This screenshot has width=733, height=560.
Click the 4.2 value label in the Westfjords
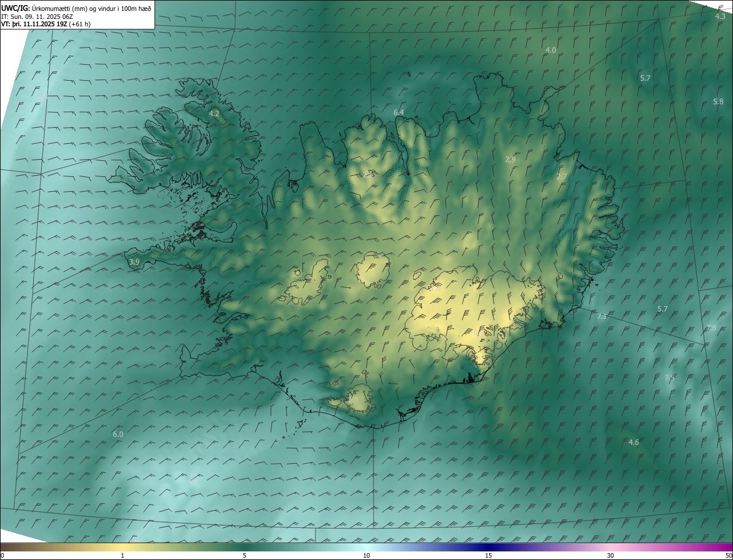[x=214, y=114]
